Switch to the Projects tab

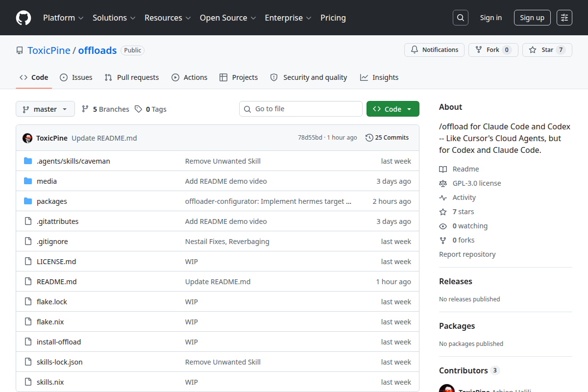pyautogui.click(x=239, y=77)
